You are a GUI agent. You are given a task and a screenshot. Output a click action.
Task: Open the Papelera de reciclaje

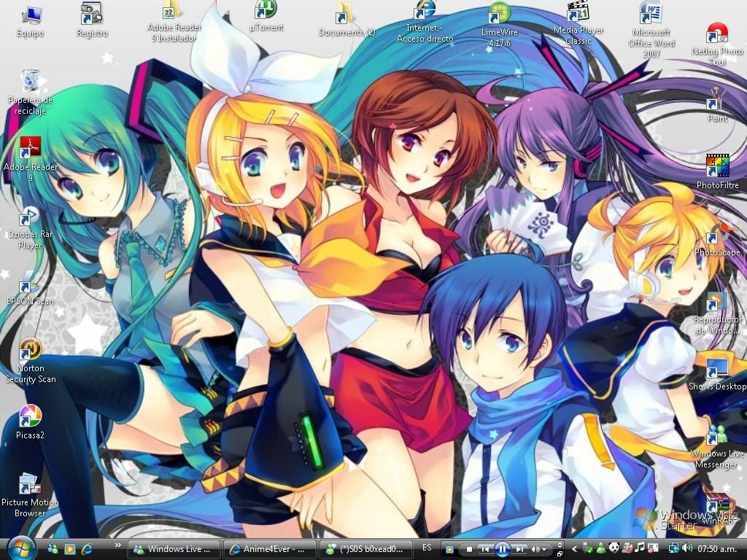30,93
